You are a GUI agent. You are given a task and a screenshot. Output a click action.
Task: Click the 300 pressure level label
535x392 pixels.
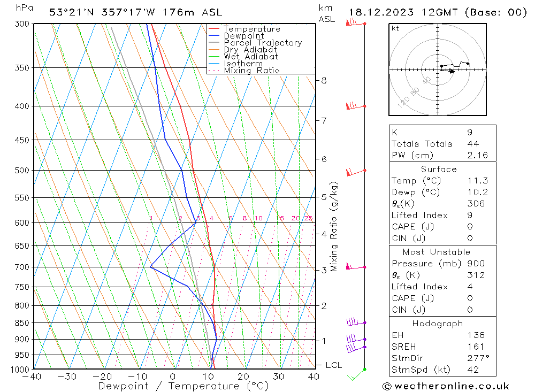click(x=22, y=24)
